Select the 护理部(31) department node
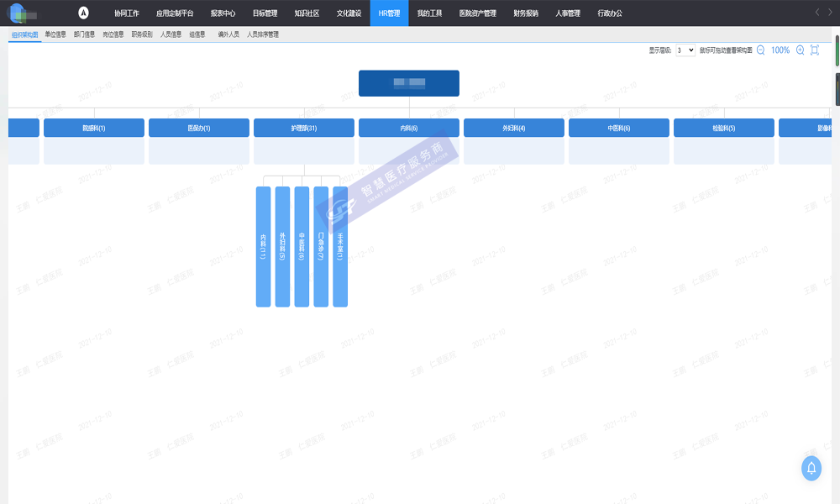This screenshot has height=504, width=840. pos(304,128)
